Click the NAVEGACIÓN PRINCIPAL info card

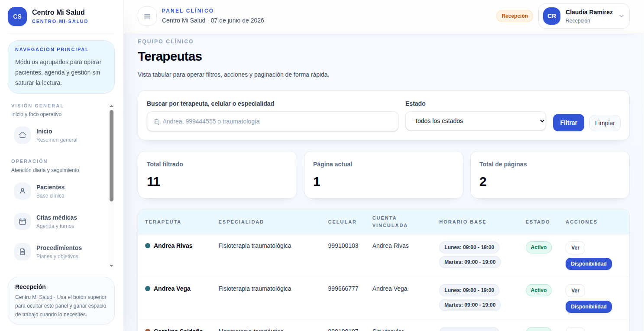click(x=61, y=67)
